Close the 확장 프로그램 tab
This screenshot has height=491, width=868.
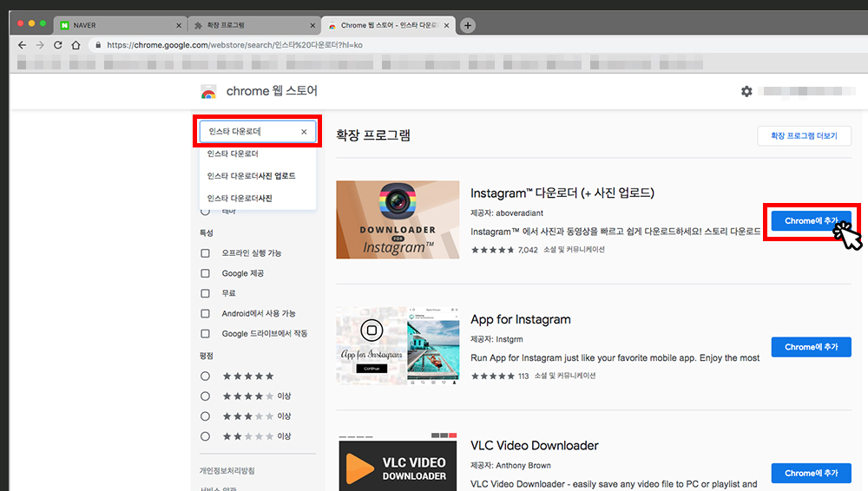[x=312, y=25]
